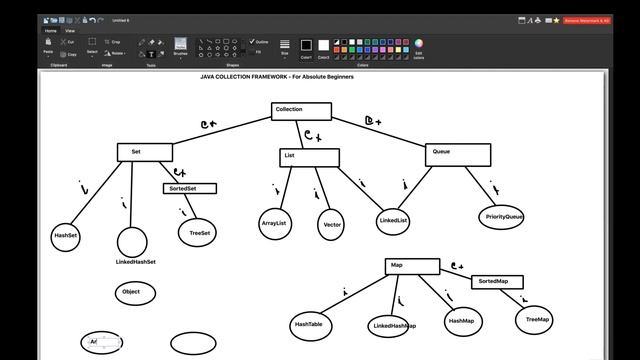
Task: Open the line Size dropdown
Action: (284, 49)
